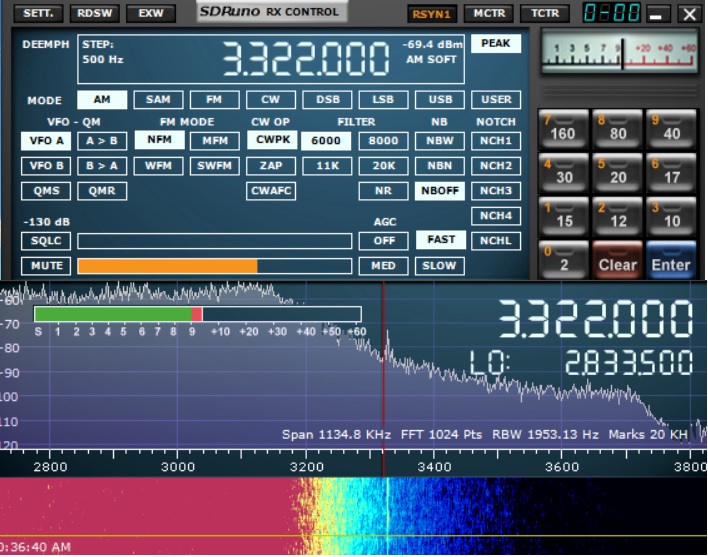Select the 17 band keypad button
708x557 pixels.
pos(671,173)
